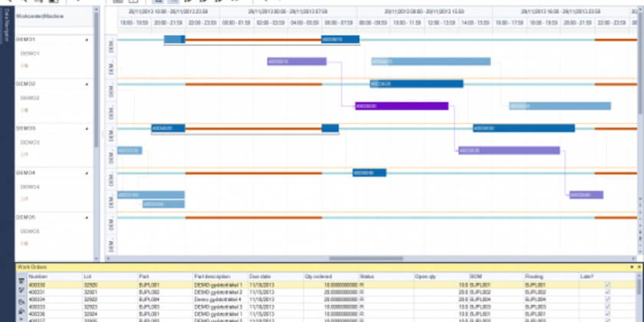644x322 pixels.
Task: Close the Work Orders panel
Action: pos(639,266)
